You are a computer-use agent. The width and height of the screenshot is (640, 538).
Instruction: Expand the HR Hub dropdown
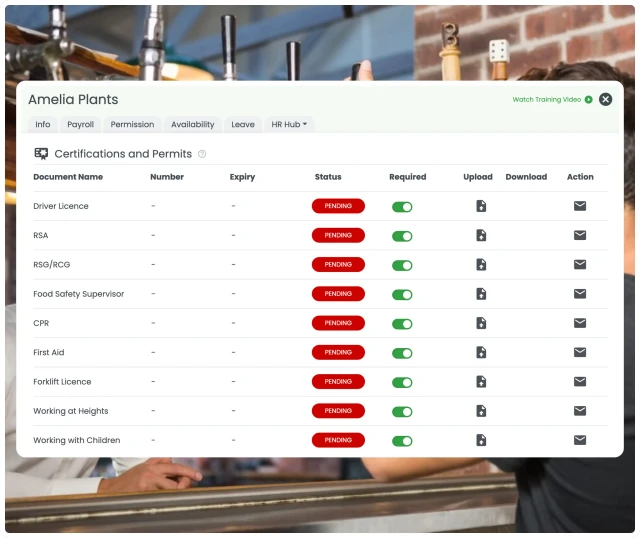click(290, 125)
